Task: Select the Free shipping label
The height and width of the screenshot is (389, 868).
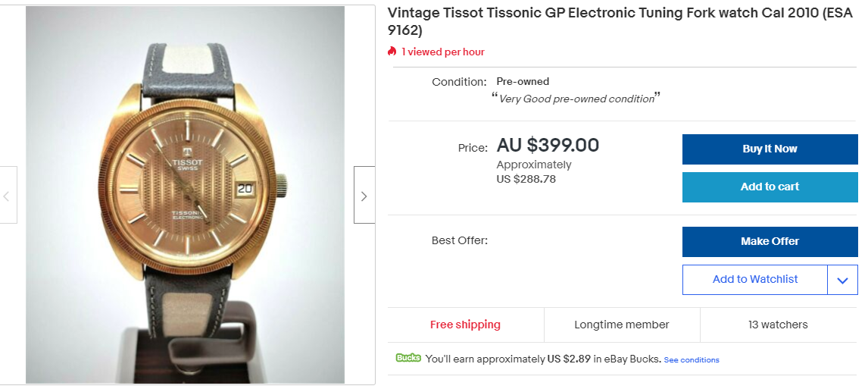Action: [465, 325]
